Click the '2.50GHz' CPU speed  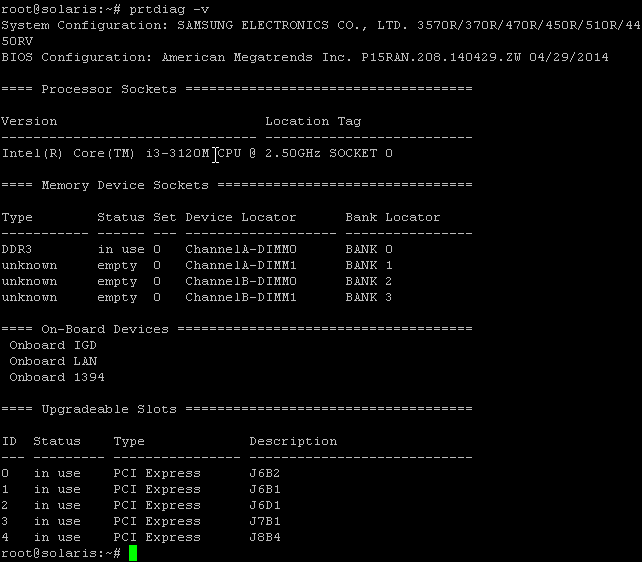pos(293,153)
